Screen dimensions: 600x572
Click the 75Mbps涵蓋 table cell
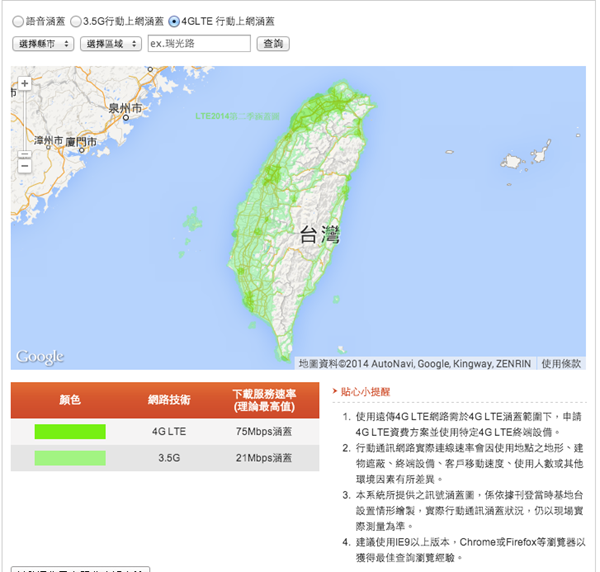[264, 432]
